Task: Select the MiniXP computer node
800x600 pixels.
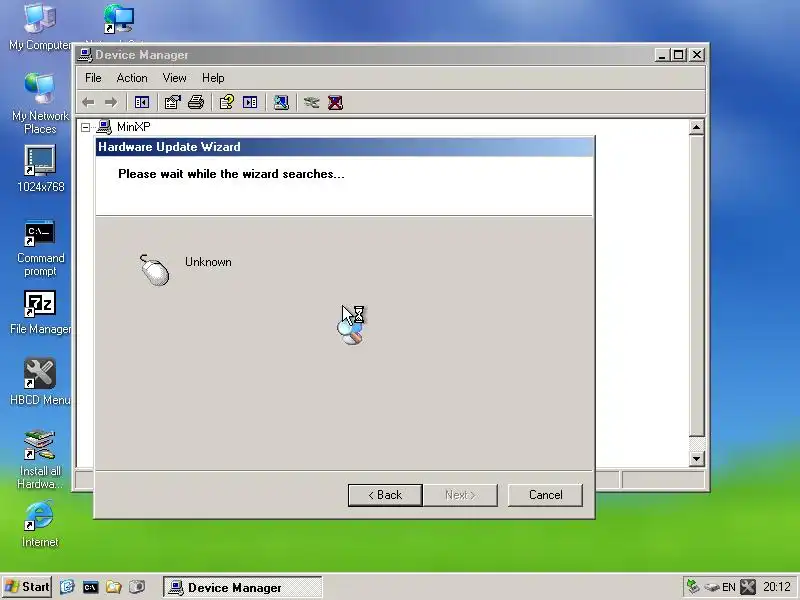Action: pyautogui.click(x=133, y=127)
